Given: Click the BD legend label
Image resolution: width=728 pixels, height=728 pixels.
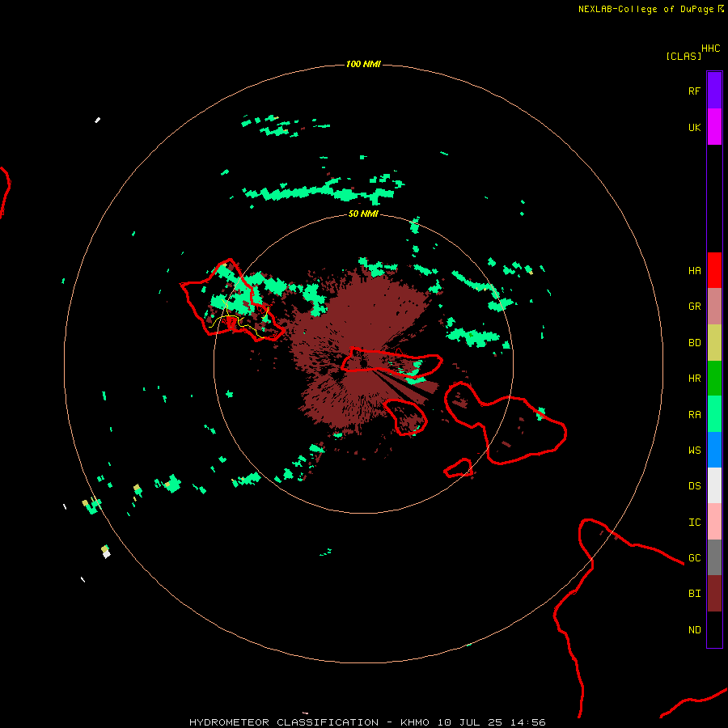Looking at the screenshot, I should [x=694, y=343].
